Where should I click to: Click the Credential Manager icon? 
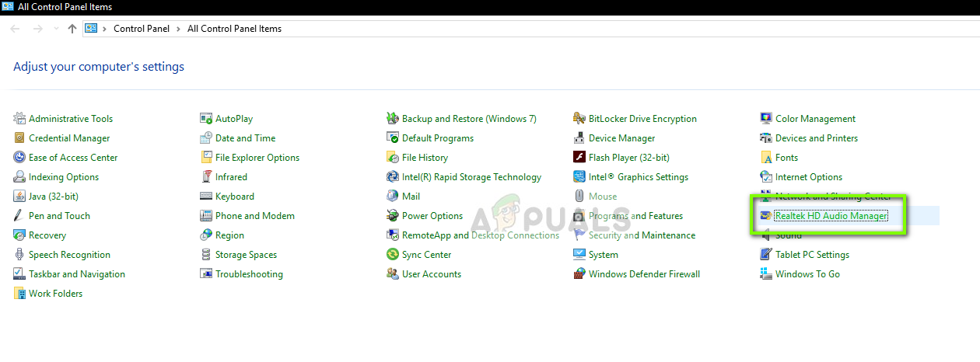pyautogui.click(x=19, y=137)
